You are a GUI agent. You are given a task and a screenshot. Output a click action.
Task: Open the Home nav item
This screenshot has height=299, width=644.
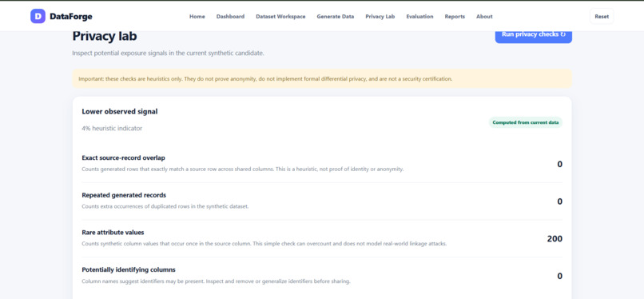coord(197,17)
